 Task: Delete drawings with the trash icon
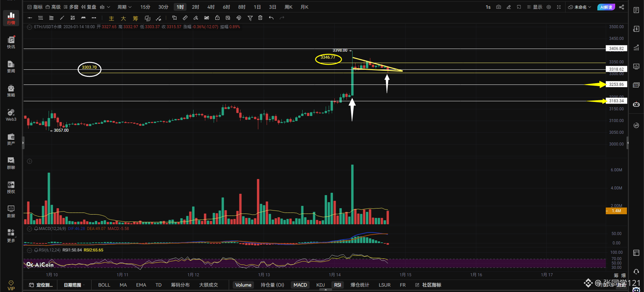pos(260,18)
